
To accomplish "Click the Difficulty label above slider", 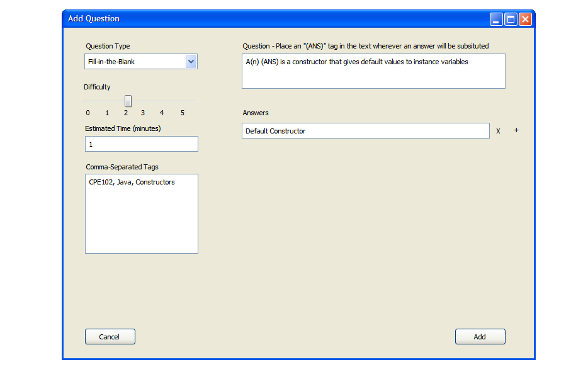I will point(97,87).
